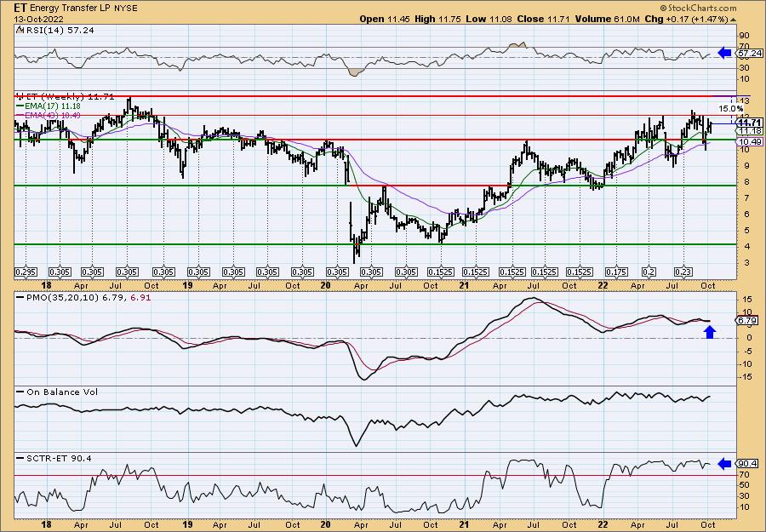Click the ET ticker symbol in the header
766x532 pixels.
coord(20,8)
